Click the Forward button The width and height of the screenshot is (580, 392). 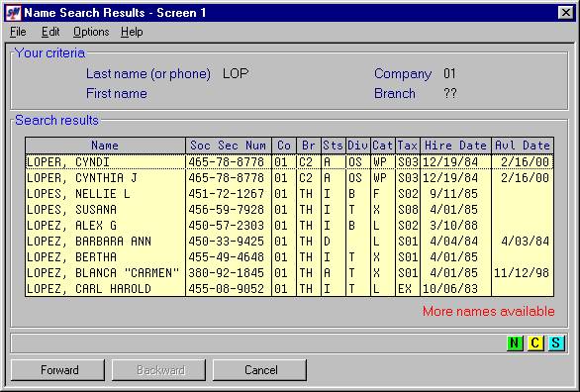tap(58, 370)
